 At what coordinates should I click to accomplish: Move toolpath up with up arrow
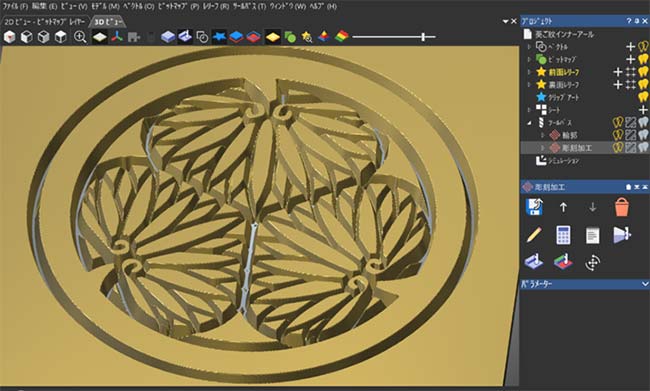tap(563, 207)
